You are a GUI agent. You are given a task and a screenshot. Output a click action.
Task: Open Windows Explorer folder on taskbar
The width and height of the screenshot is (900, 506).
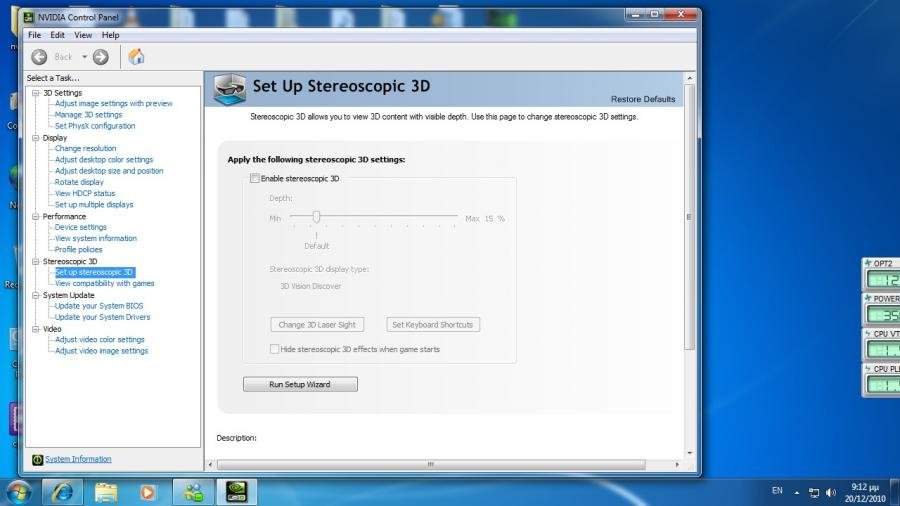[106, 492]
